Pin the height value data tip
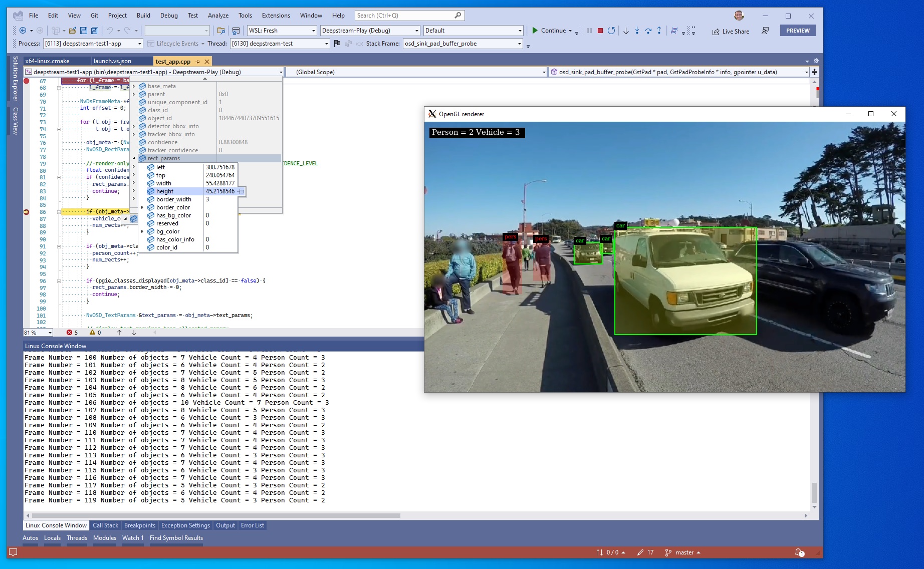The width and height of the screenshot is (924, 569). [242, 191]
